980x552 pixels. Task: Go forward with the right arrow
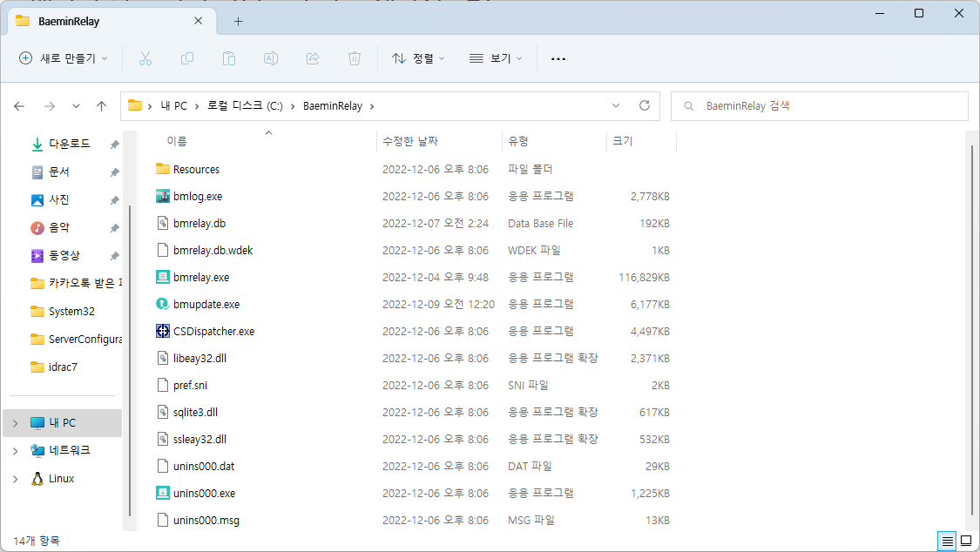(50, 106)
